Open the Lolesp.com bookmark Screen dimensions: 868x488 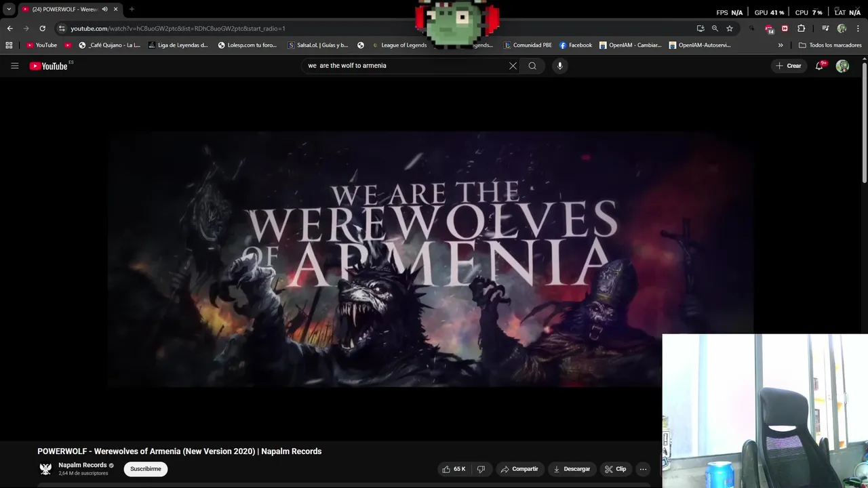click(x=248, y=45)
